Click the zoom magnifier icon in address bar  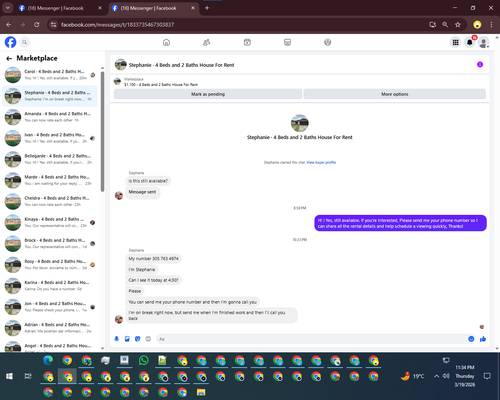(x=445, y=25)
